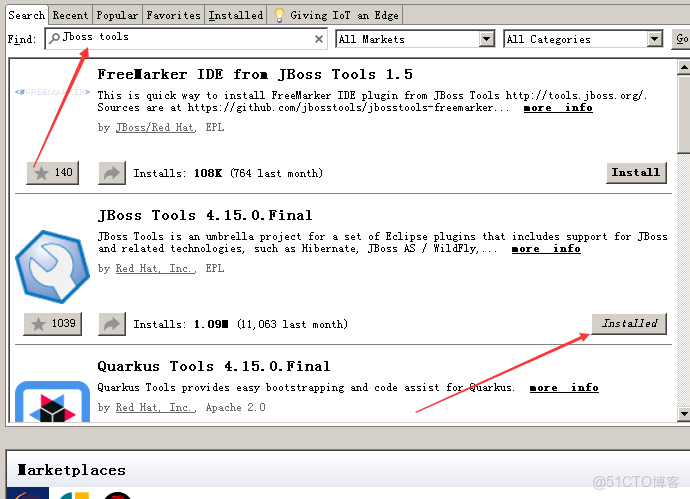Switch to the Installed tab
The height and width of the screenshot is (499, 690).
[x=236, y=15]
